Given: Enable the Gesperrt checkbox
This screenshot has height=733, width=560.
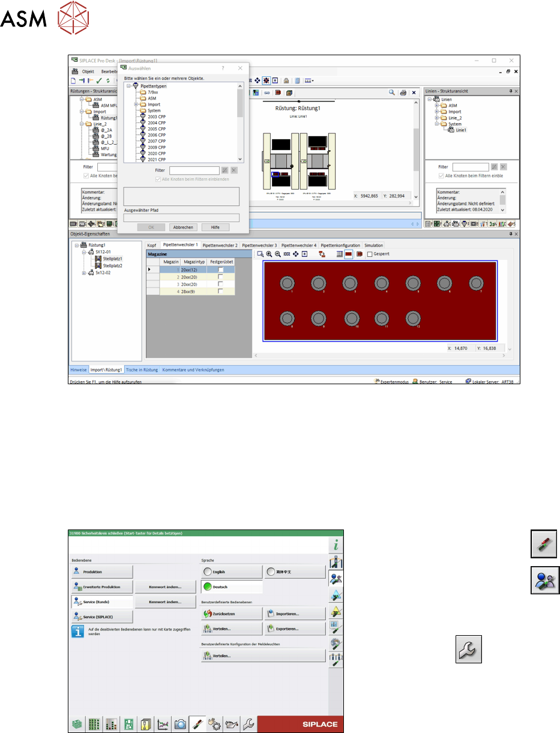Looking at the screenshot, I should [x=370, y=254].
